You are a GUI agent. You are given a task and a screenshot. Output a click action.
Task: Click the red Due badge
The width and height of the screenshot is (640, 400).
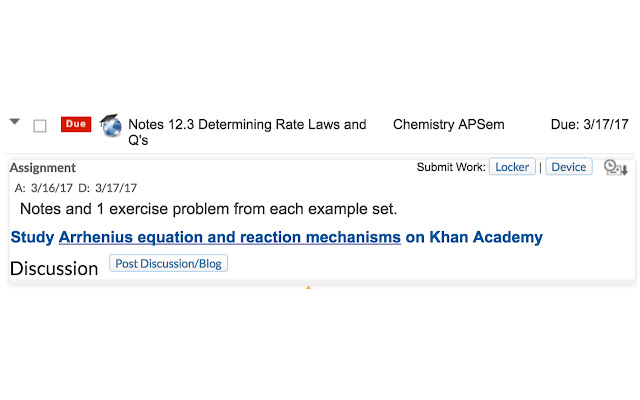pos(76,124)
